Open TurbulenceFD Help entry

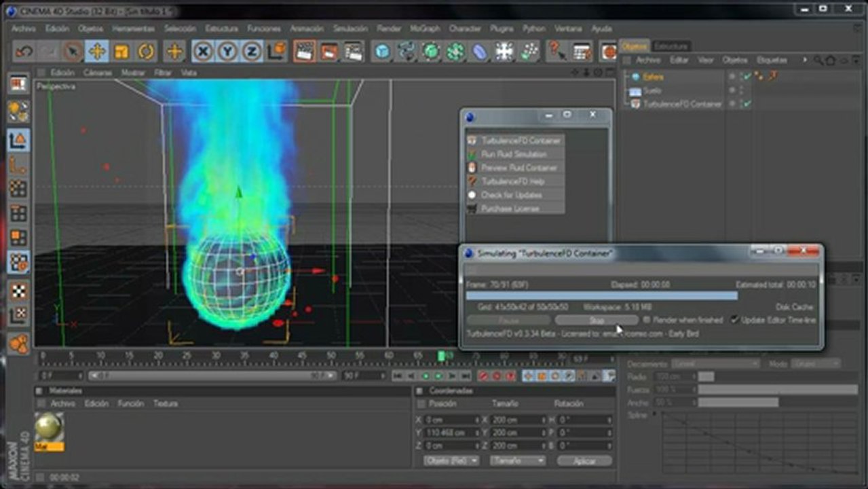tap(515, 181)
